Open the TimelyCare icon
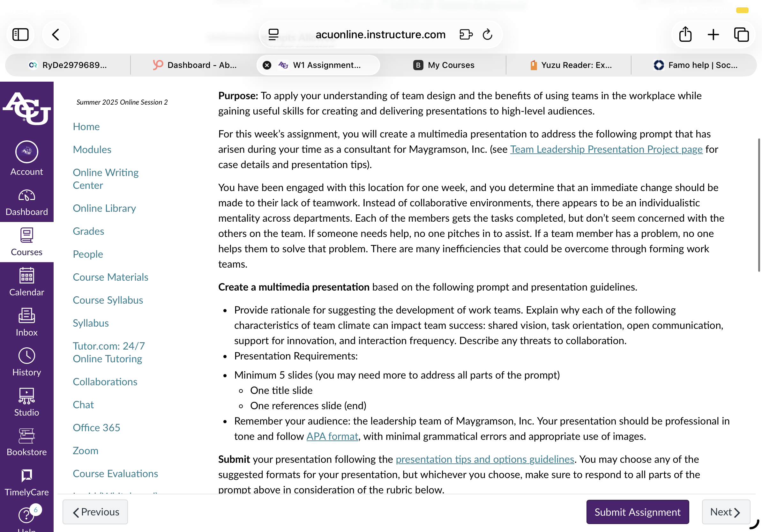The height and width of the screenshot is (532, 762). 26,476
